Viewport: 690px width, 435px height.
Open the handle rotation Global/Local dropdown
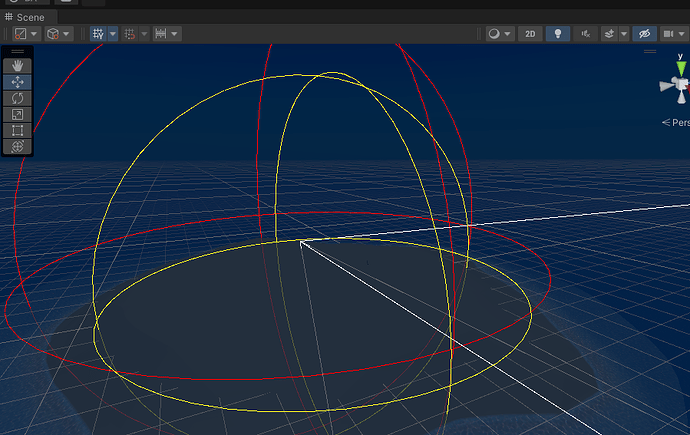point(59,34)
